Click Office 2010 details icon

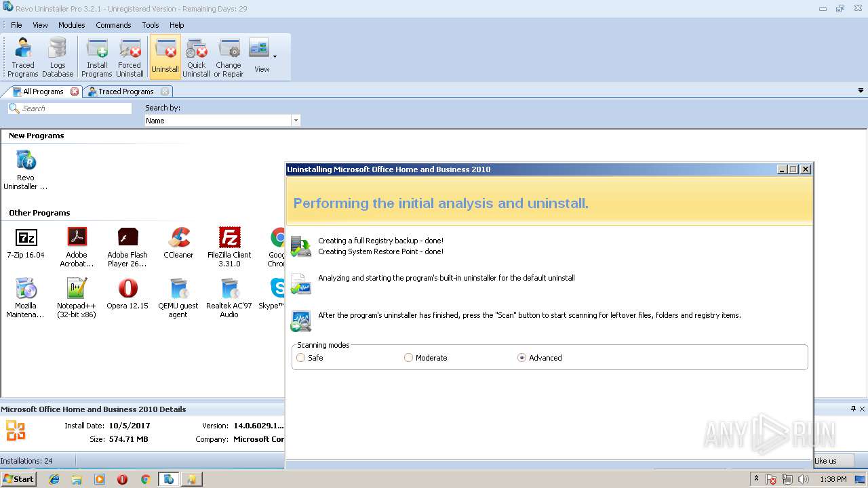16,430
